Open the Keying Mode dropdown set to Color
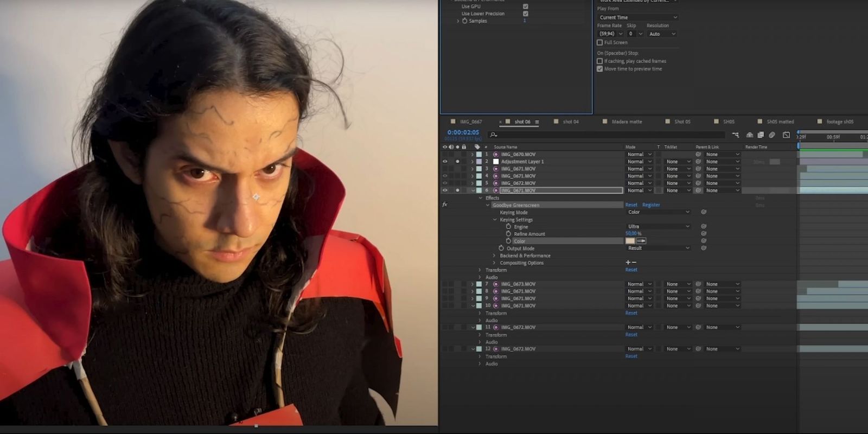The height and width of the screenshot is (434, 868). (658, 212)
